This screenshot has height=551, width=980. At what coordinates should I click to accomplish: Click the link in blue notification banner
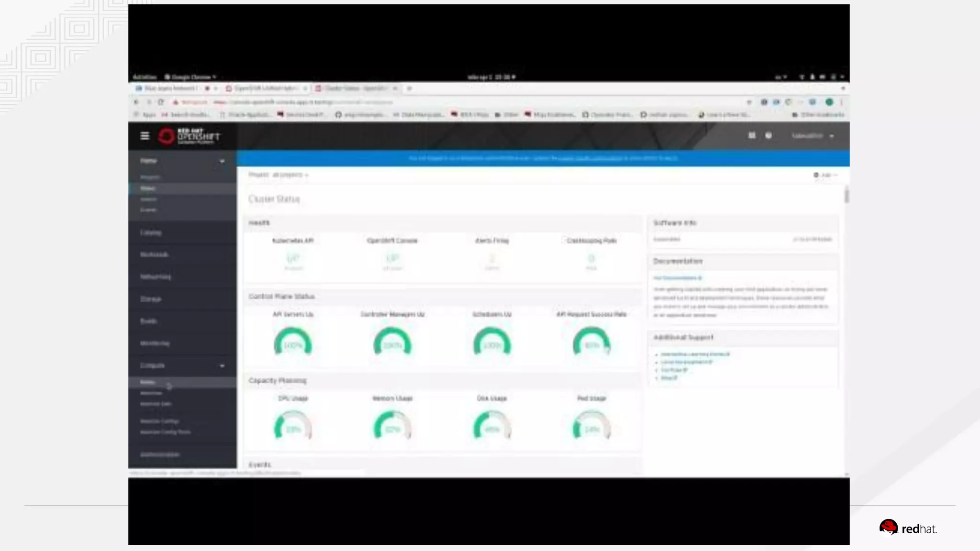(x=590, y=158)
